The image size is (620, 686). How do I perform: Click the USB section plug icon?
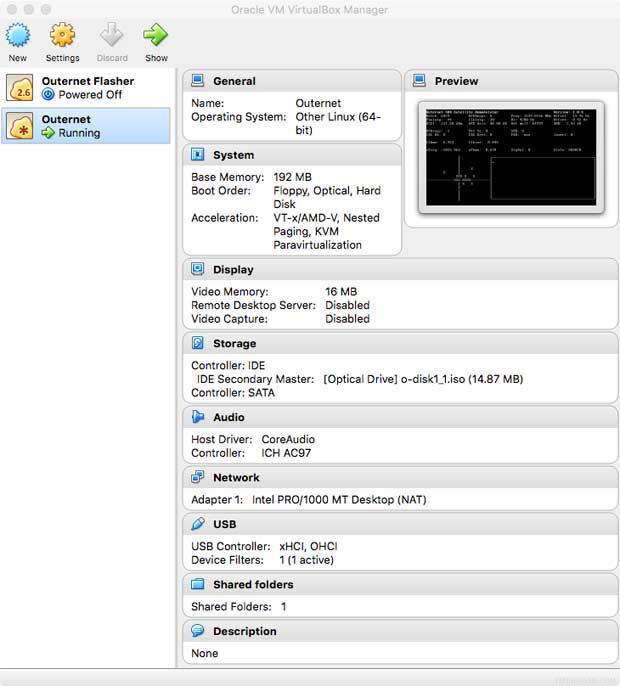tap(198, 524)
